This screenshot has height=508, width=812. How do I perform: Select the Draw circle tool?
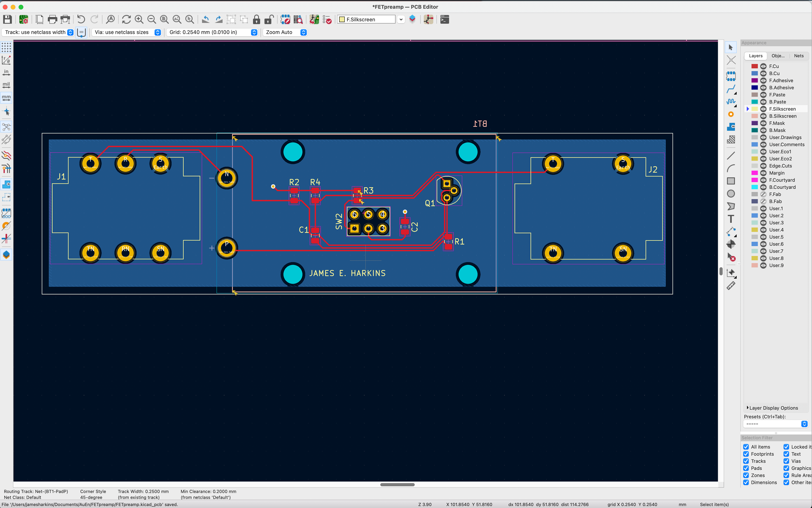(731, 194)
